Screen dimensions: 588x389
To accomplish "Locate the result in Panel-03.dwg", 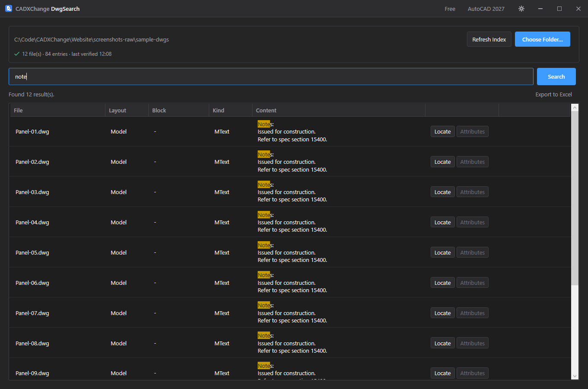I will pyautogui.click(x=443, y=192).
